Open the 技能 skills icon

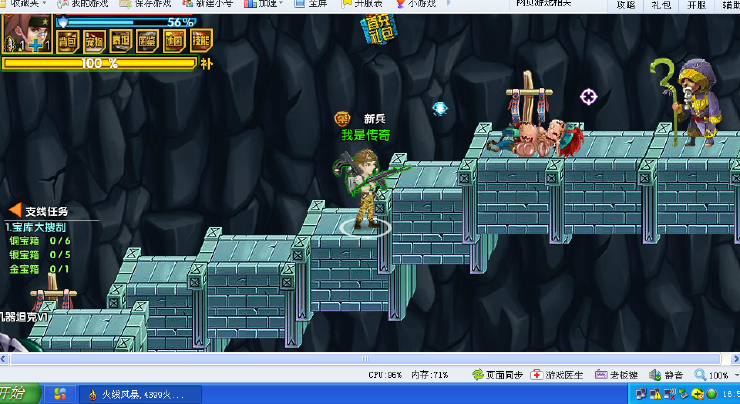pos(201,41)
